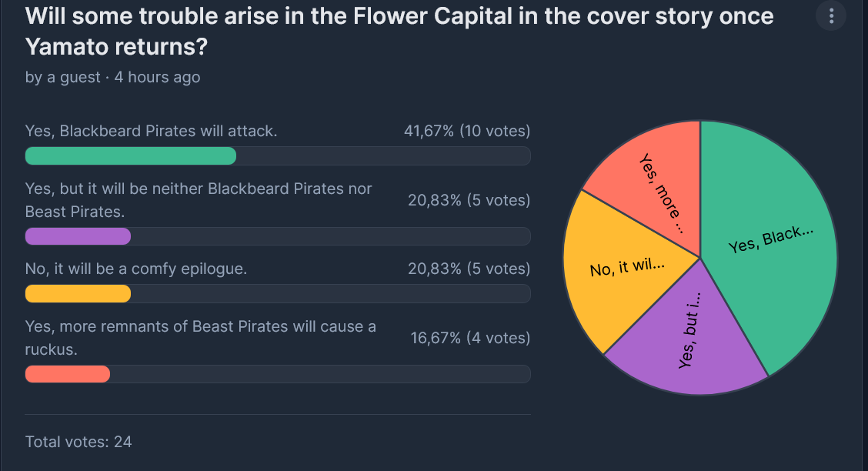Click 'No, it will be a comfy epilogue.'
868x471 pixels.
click(136, 269)
